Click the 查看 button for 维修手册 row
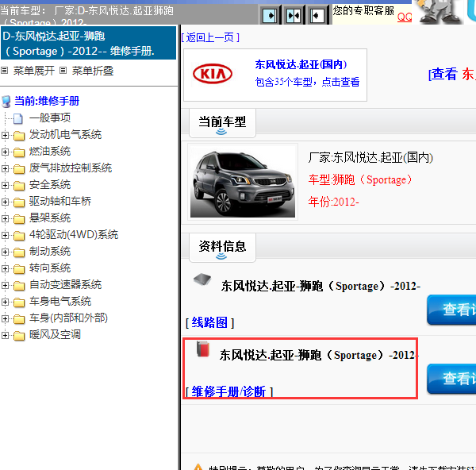 [451, 379]
